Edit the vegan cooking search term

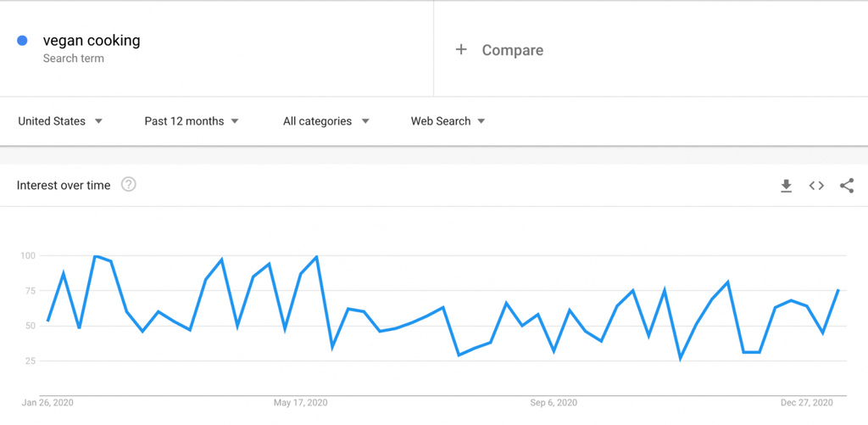92,41
